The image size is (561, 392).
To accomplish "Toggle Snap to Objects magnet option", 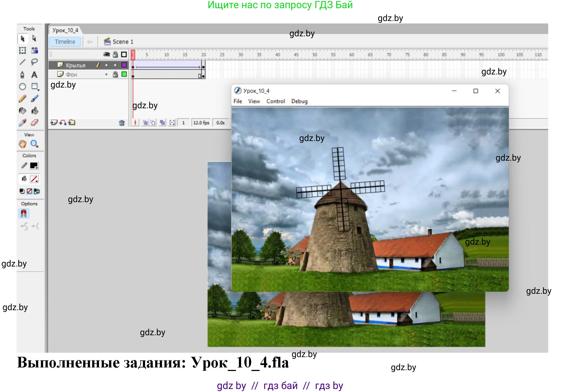I will click(24, 213).
